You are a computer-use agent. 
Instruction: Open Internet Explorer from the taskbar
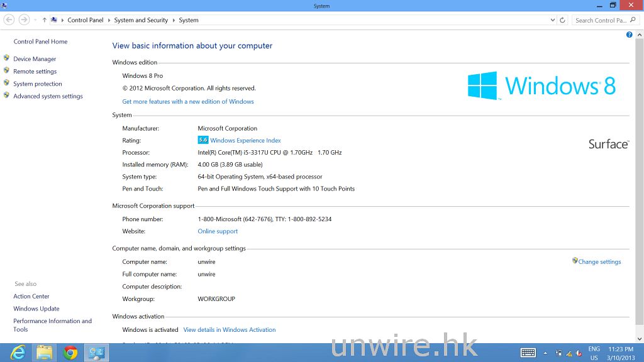click(18, 353)
